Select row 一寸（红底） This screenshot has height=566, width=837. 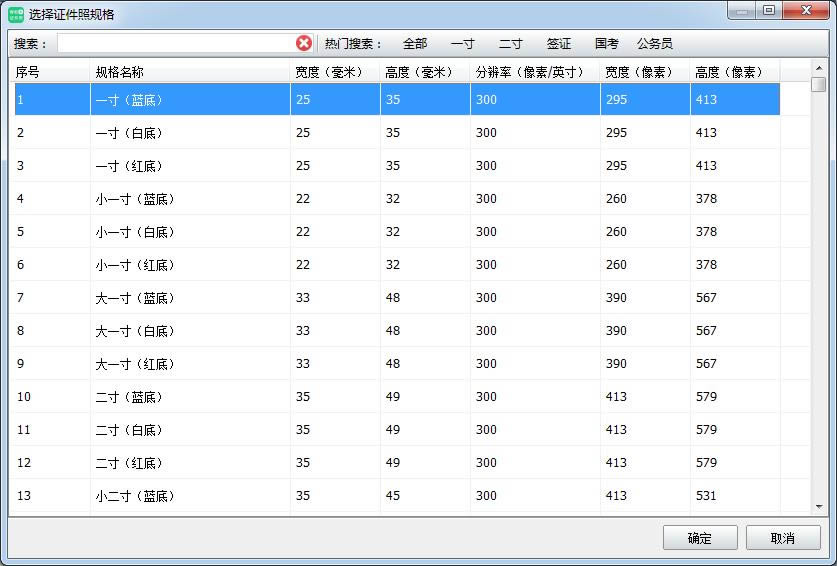pyautogui.click(x=397, y=166)
